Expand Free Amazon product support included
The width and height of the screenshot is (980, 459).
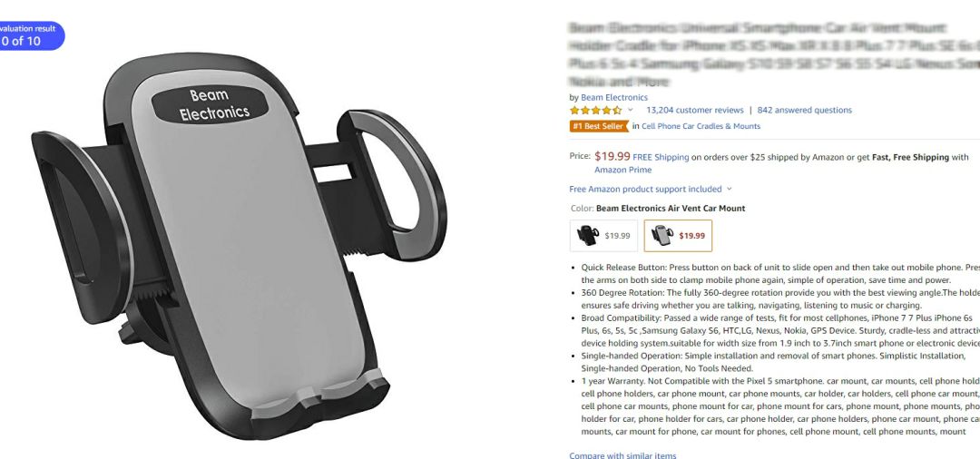[x=650, y=189]
